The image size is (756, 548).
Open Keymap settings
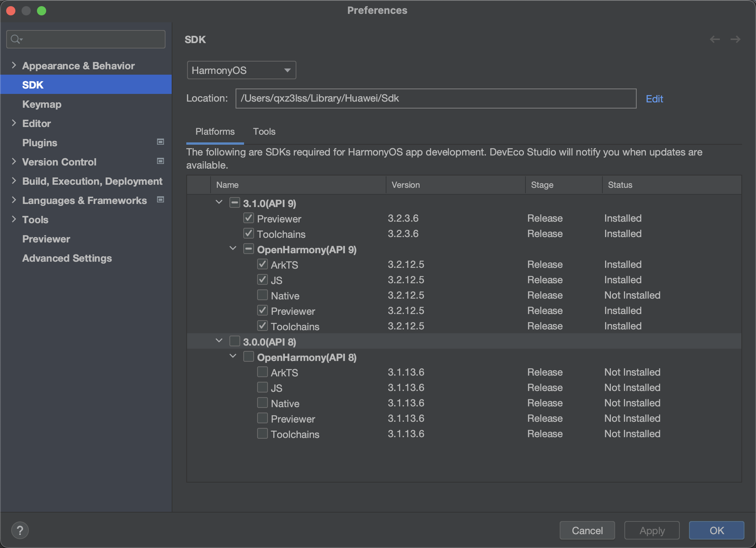[x=42, y=104]
